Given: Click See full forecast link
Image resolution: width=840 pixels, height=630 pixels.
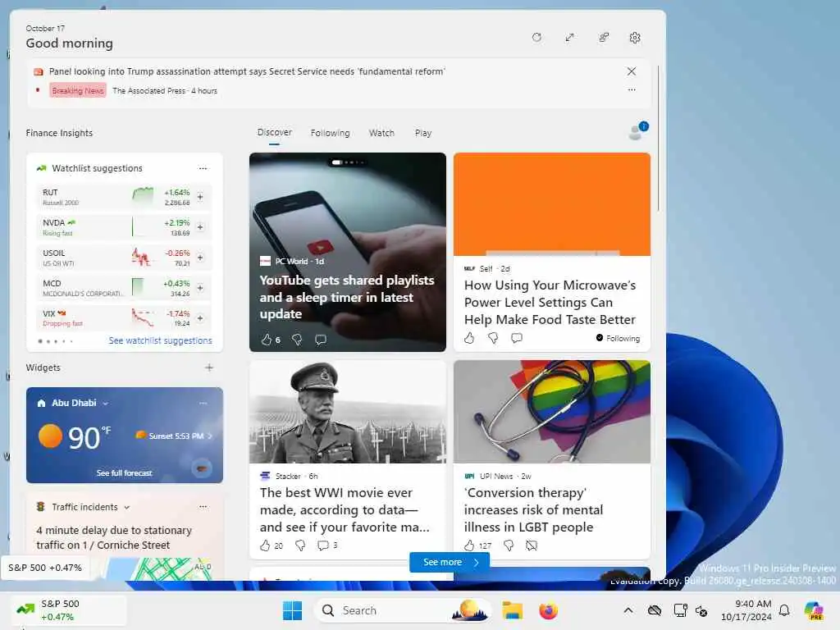Looking at the screenshot, I should [x=125, y=473].
